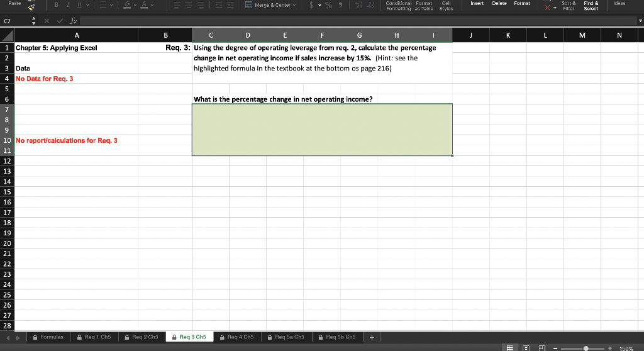This screenshot has width=644, height=351.
Task: Select the Req 3 Ch5 tab
Action: 189,337
